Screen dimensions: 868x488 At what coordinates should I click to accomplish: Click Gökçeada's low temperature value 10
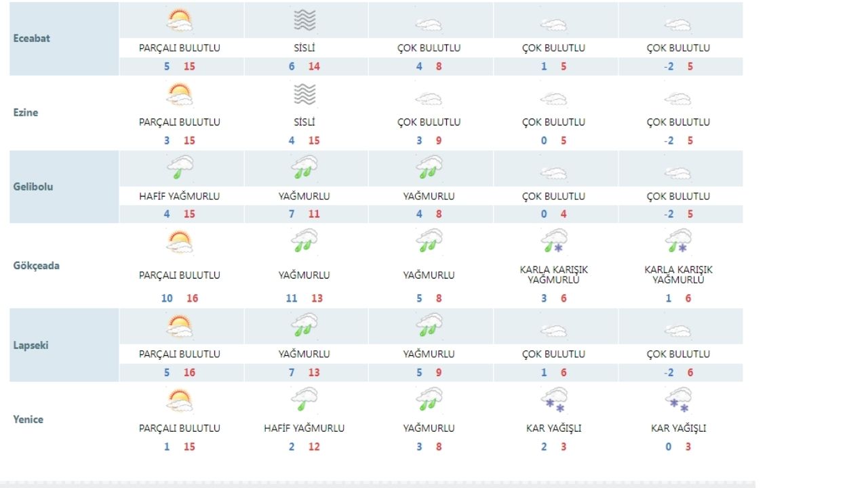(167, 298)
